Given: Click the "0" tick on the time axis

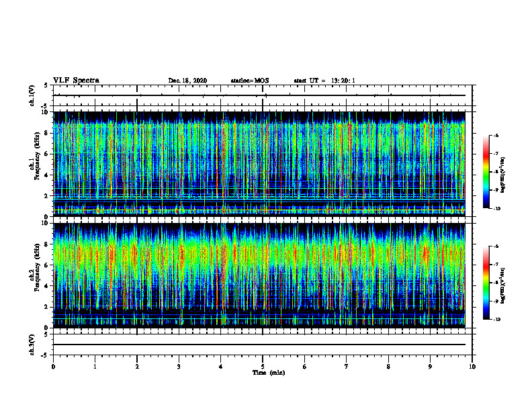Looking at the screenshot, I should pos(53,367).
